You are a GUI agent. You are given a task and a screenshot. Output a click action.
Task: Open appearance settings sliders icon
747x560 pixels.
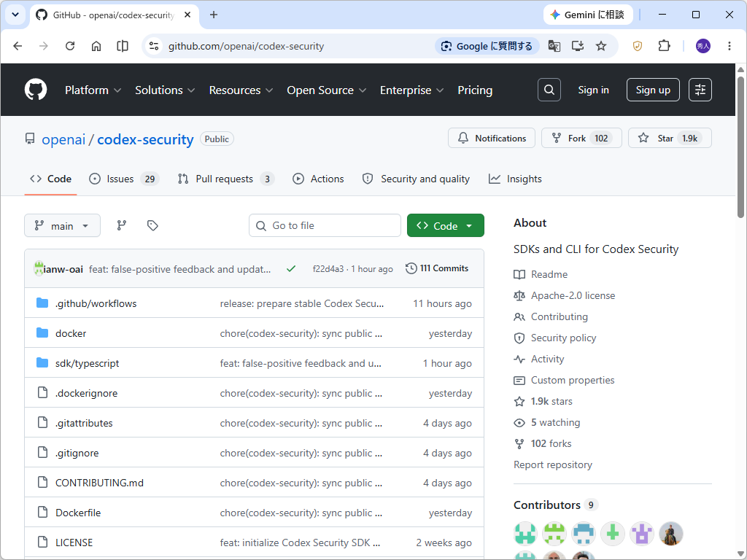click(700, 90)
